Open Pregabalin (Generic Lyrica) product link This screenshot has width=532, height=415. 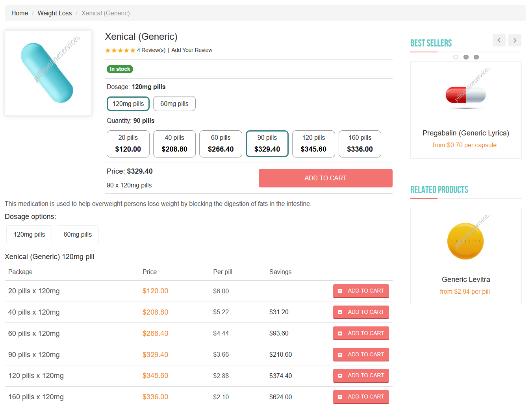(x=466, y=133)
